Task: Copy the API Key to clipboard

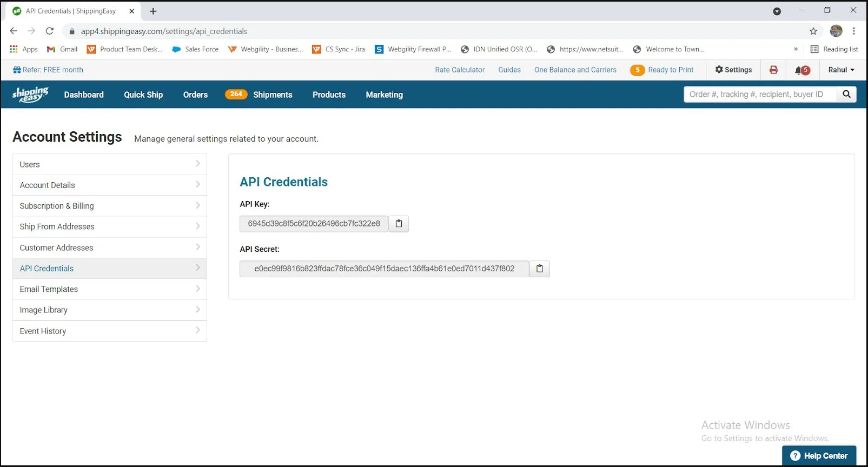Action: click(x=399, y=224)
